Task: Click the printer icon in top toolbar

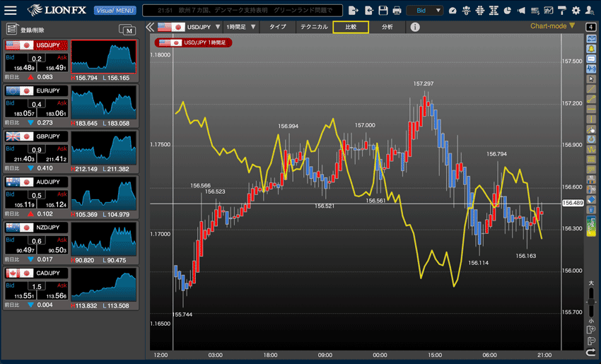Action: point(397,11)
